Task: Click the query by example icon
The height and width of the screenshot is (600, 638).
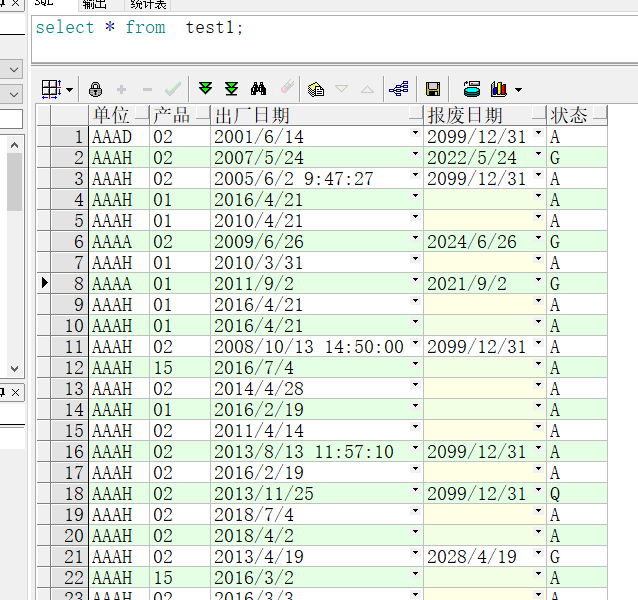Action: point(316,89)
